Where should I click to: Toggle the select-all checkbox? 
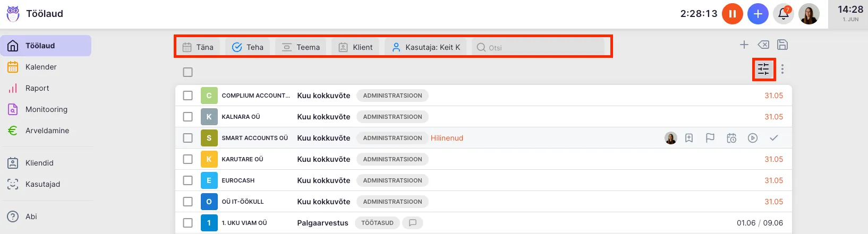click(x=188, y=72)
